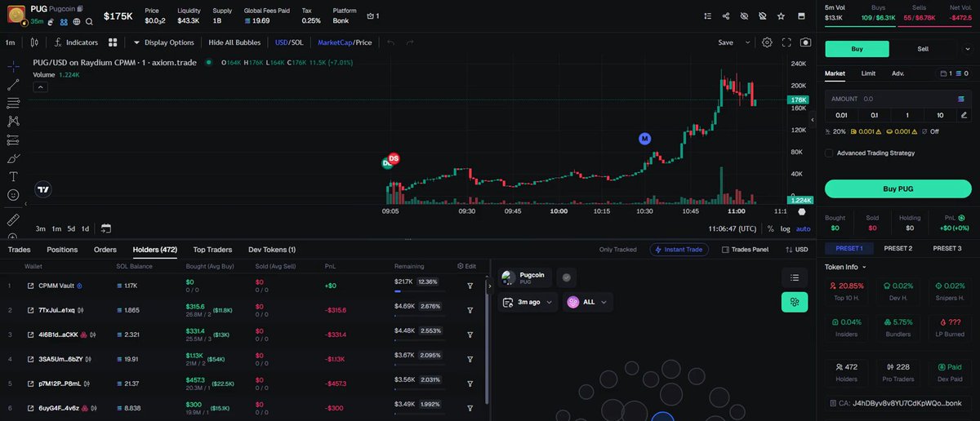980x421 pixels.
Task: Enter fullscreen chart mode
Action: pos(786,42)
